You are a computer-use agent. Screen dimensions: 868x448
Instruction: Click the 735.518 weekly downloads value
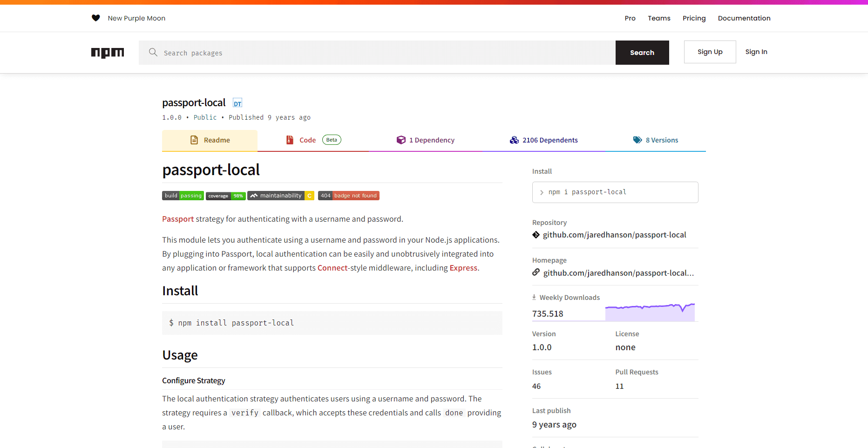click(x=548, y=314)
